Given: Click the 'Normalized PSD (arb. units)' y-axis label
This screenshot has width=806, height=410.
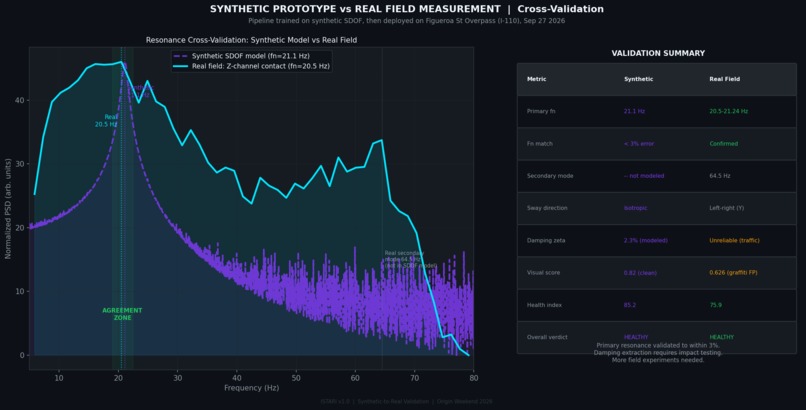Looking at the screenshot, I should [x=8, y=209].
